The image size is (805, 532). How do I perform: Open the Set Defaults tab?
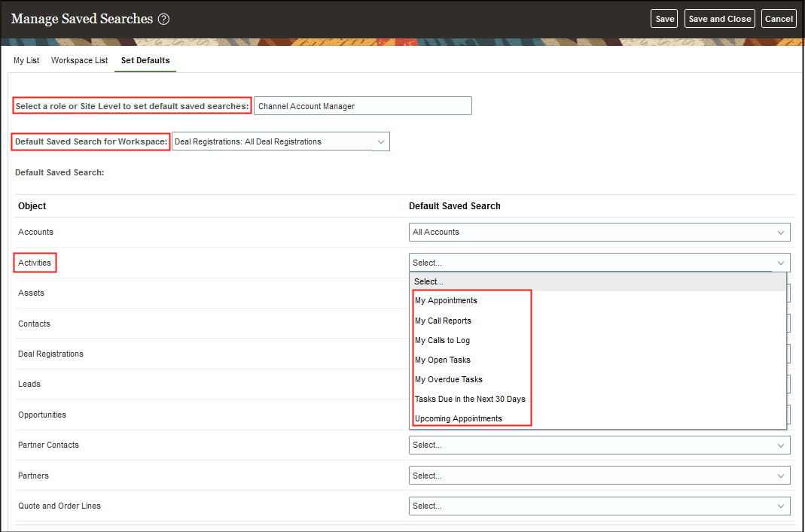[x=145, y=60]
